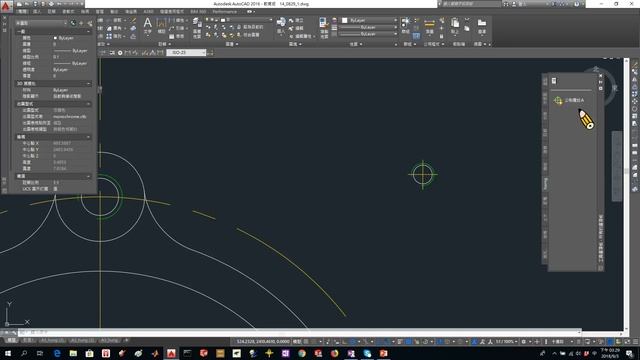Expand the Layers ribbon panel title
Viewport: 640px width, 360px height.
[231, 44]
